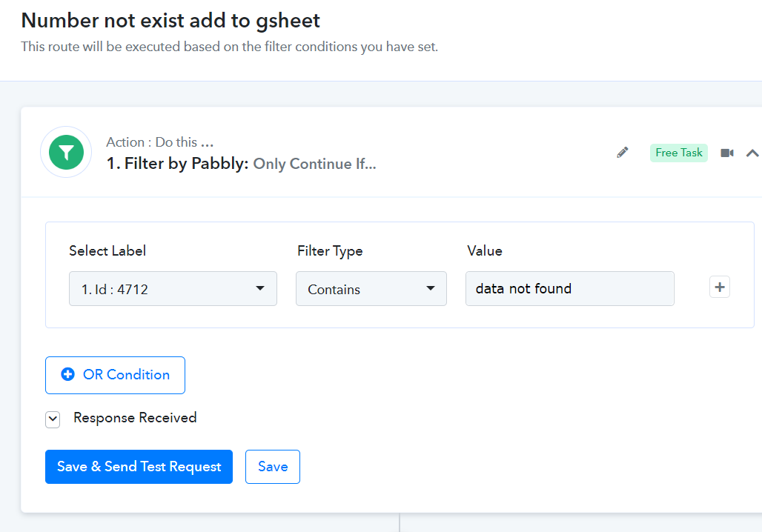Click Save & Send Test Request
Image resolution: width=762 pixels, height=532 pixels.
[x=139, y=467]
